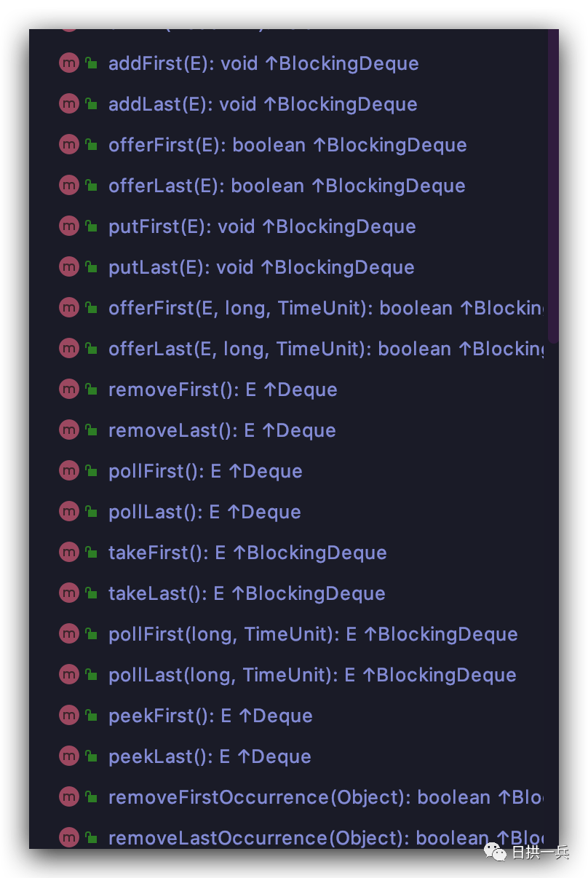This screenshot has width=588, height=878.
Task: Click the method icon beside pollFirst(long, TimeUnit)
Action: point(68,634)
